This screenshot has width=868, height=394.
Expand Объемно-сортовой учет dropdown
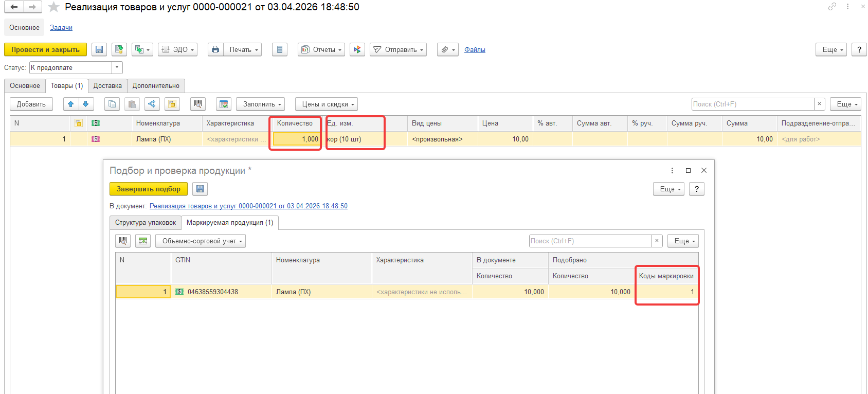[x=201, y=241]
